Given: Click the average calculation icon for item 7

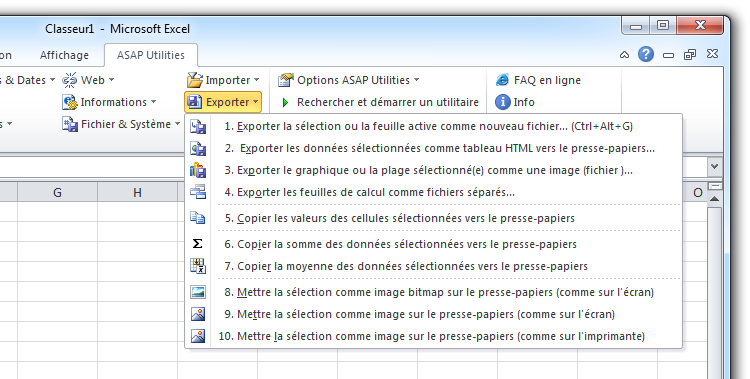Looking at the screenshot, I should [198, 266].
